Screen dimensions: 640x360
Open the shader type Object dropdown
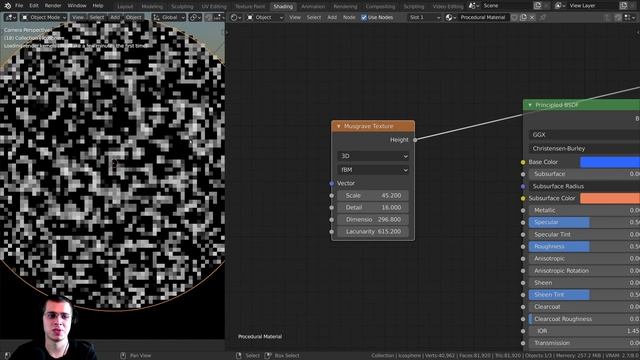(265, 18)
